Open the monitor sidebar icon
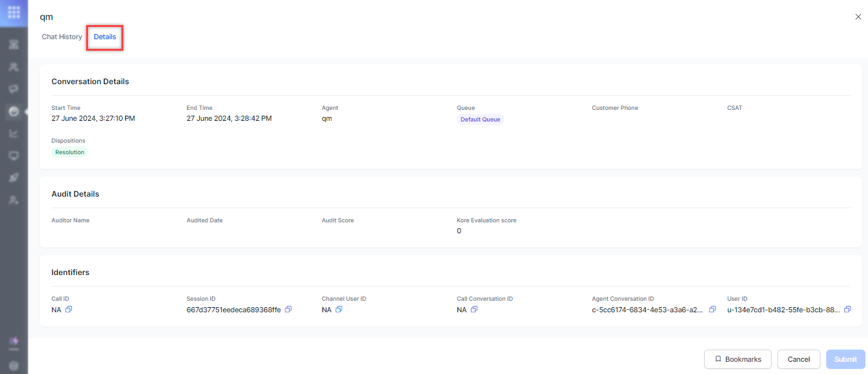 click(13, 156)
